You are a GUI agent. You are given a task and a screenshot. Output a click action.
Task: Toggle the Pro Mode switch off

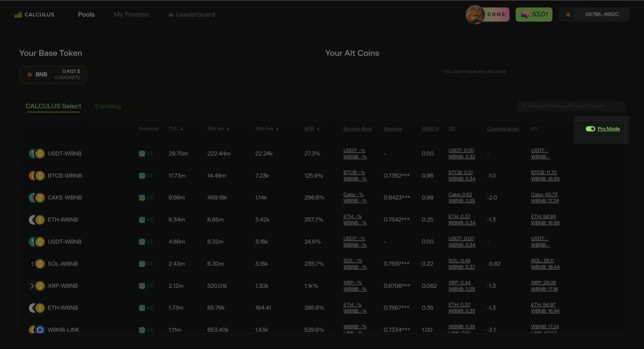590,129
